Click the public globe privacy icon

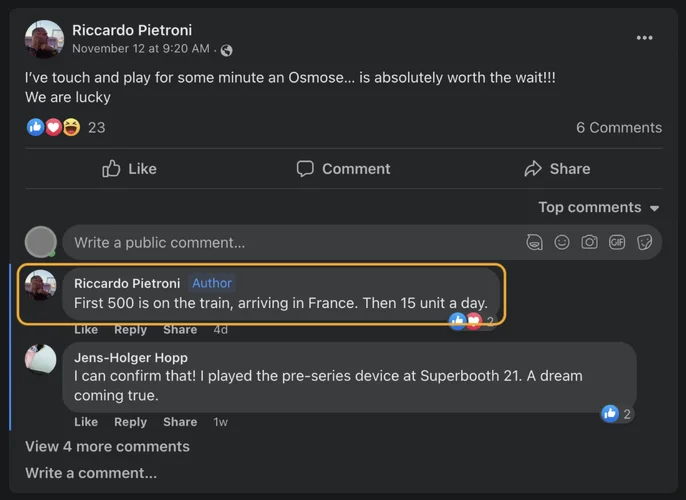click(227, 50)
